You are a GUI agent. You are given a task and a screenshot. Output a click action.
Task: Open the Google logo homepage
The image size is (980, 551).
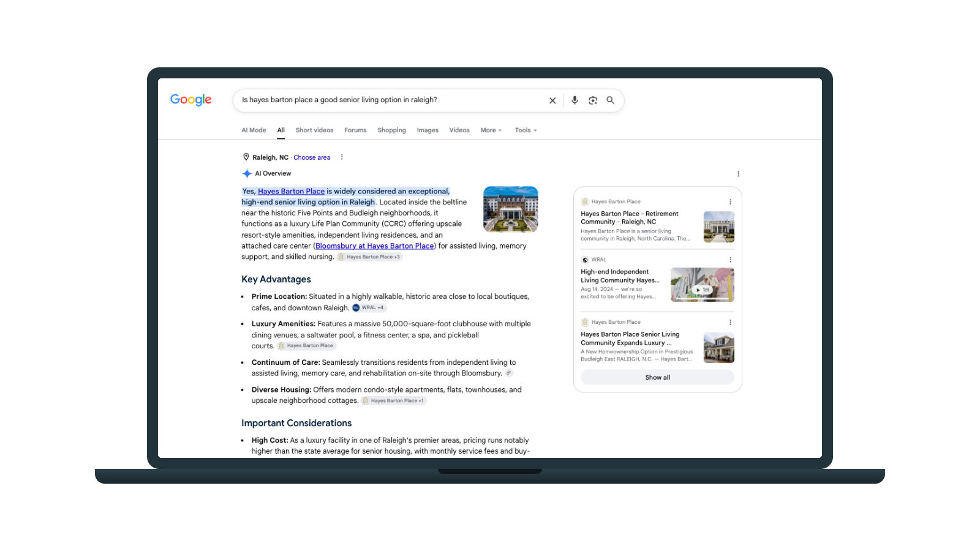(x=191, y=100)
